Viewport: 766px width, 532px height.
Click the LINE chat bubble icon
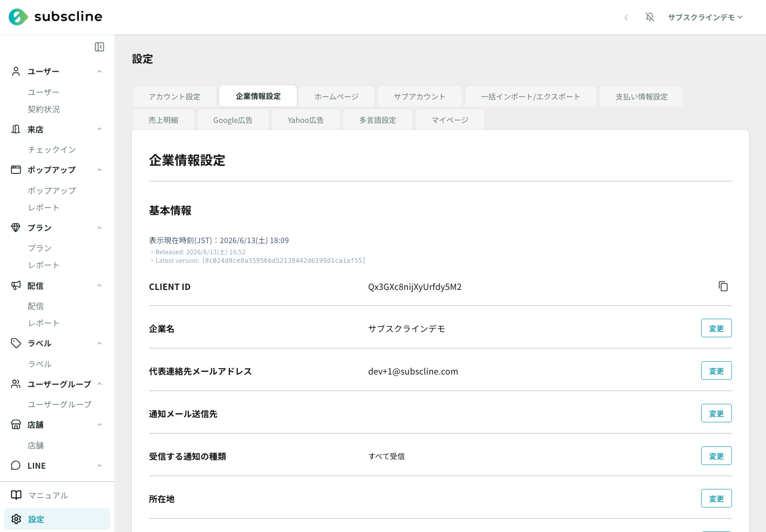16,465
